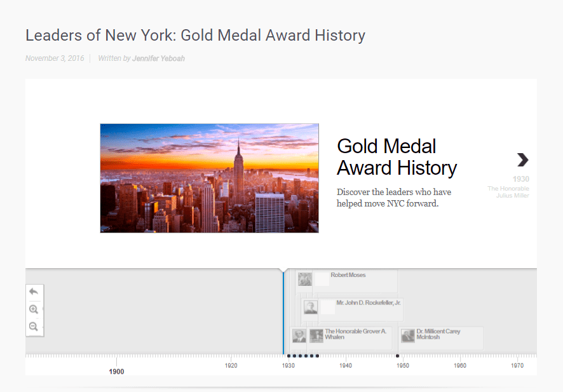Select Mr. John D. Rockefeller, Jr. entry

[x=368, y=303]
